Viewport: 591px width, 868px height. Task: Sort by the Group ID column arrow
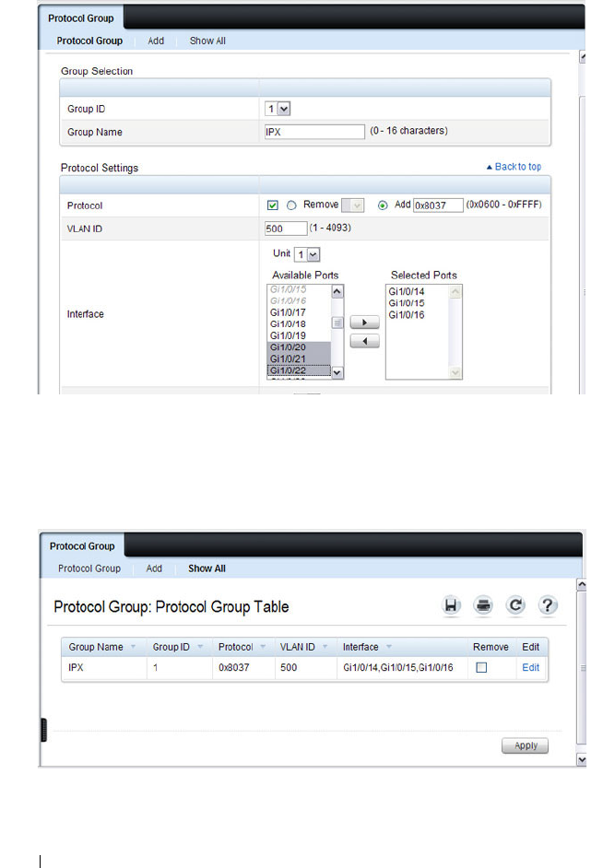[200, 647]
